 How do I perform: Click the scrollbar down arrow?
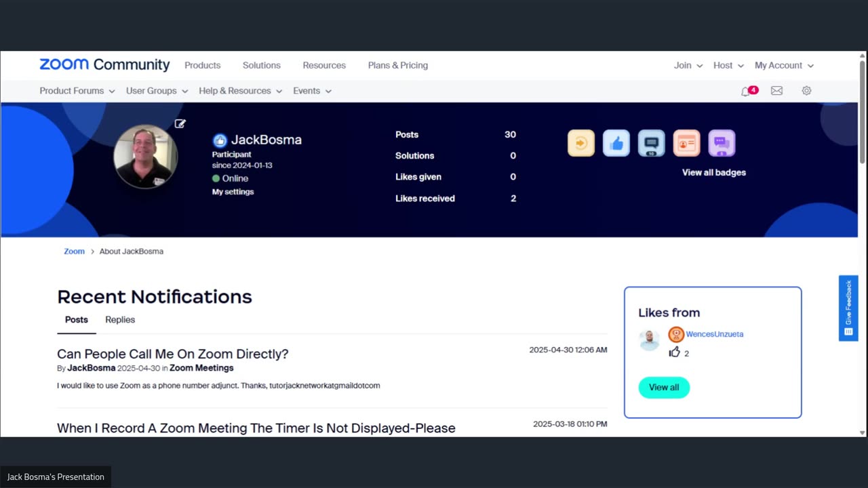pos(863,432)
